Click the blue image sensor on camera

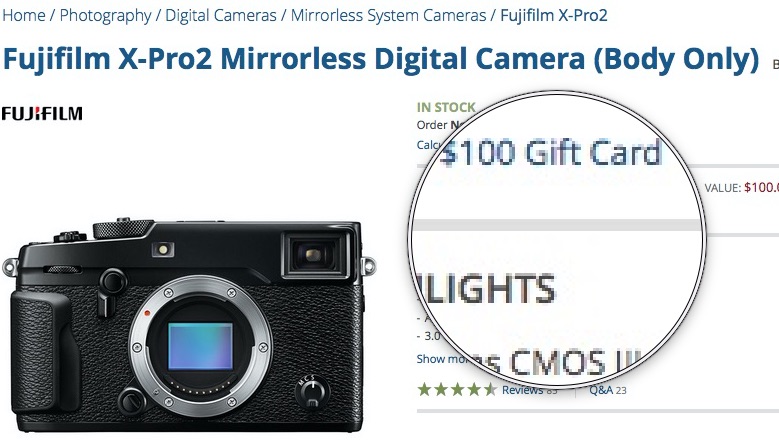click(x=200, y=347)
